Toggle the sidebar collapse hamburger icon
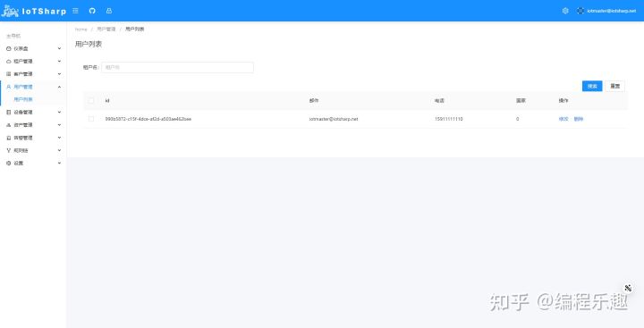This screenshot has width=644, height=328. pos(75,11)
